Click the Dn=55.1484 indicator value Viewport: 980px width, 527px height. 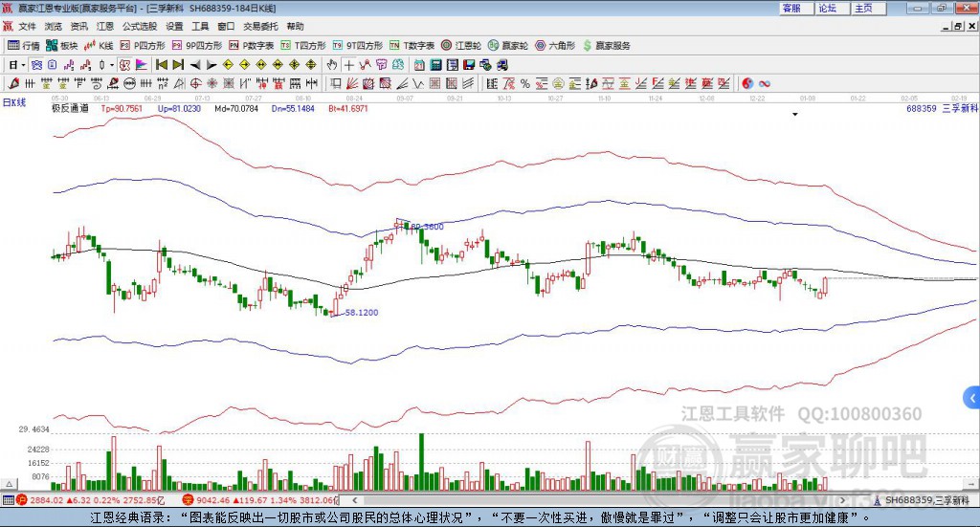(x=293, y=108)
